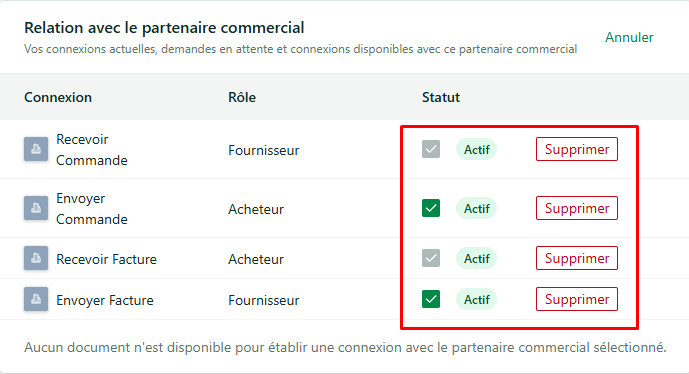Click the Actif badge for Recevoir Commande
The width and height of the screenshot is (689, 374).
click(x=476, y=149)
